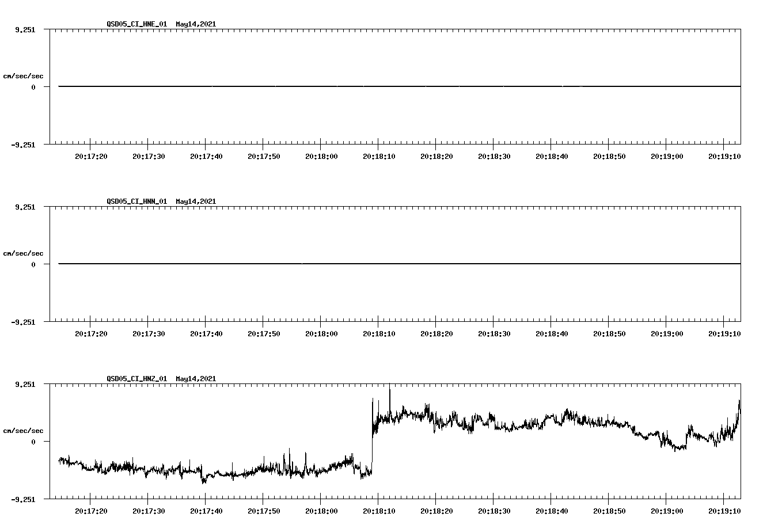Image resolution: width=782 pixels, height=532 pixels.
Task: Click cm/sec/sec unit label of HNE plot
Action: [x=24, y=76]
